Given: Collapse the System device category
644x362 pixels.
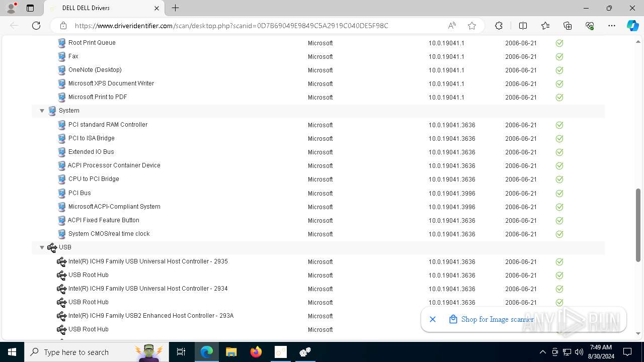Looking at the screenshot, I should 42,111.
